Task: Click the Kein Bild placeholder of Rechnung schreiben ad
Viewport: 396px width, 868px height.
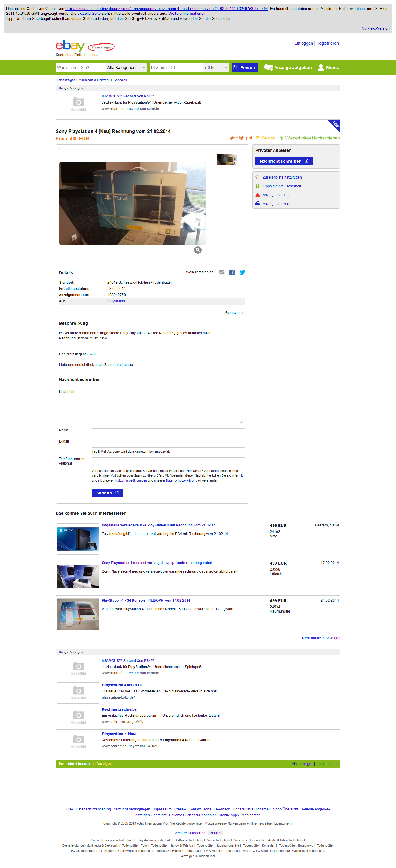Action: pos(78,717)
